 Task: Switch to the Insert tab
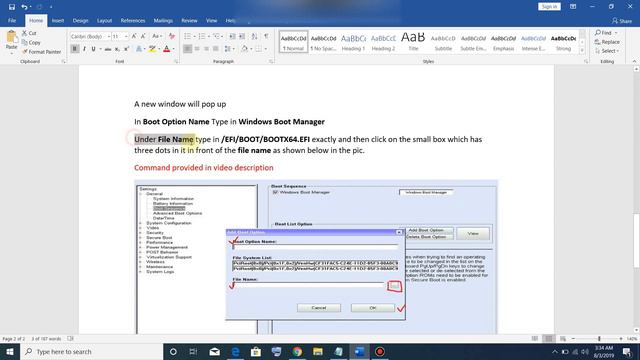58,20
